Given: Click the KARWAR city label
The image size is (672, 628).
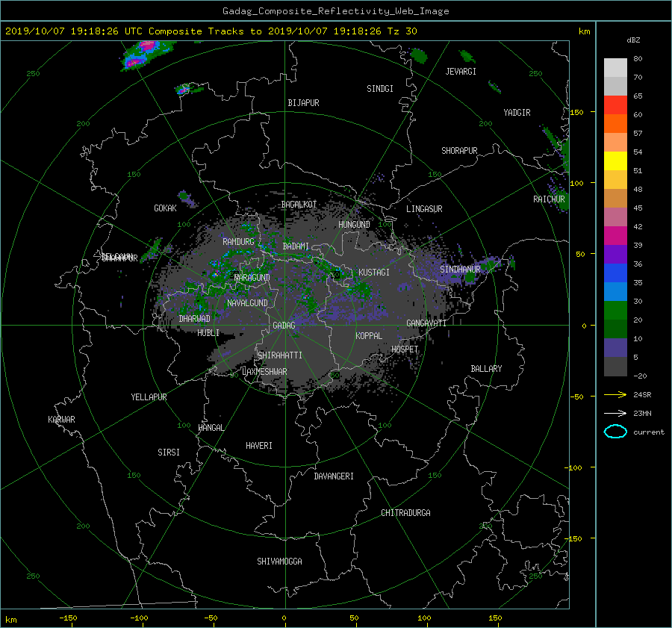Looking at the screenshot, I should click(61, 419).
